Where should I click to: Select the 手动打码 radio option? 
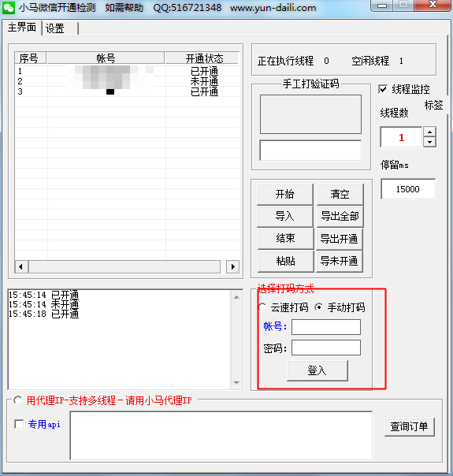pyautogui.click(x=318, y=307)
